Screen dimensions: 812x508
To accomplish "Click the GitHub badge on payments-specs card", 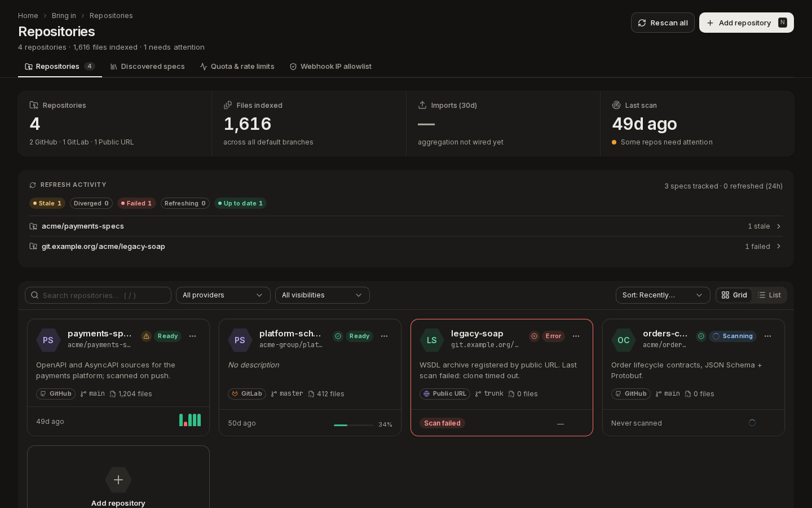I will tap(56, 393).
